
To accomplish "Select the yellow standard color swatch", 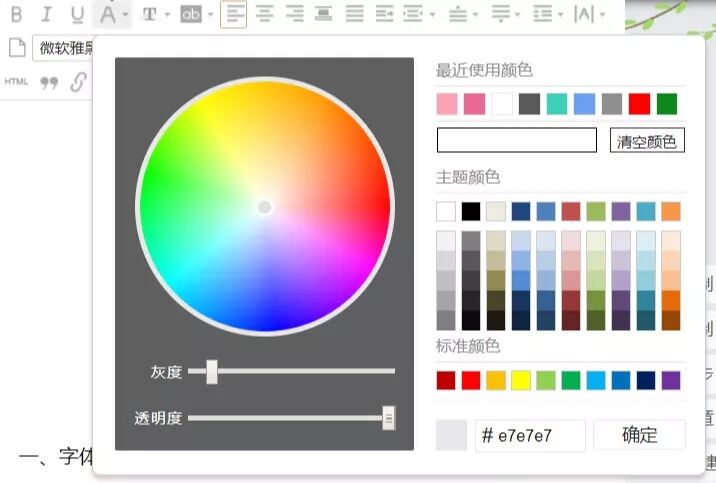I will [521, 380].
